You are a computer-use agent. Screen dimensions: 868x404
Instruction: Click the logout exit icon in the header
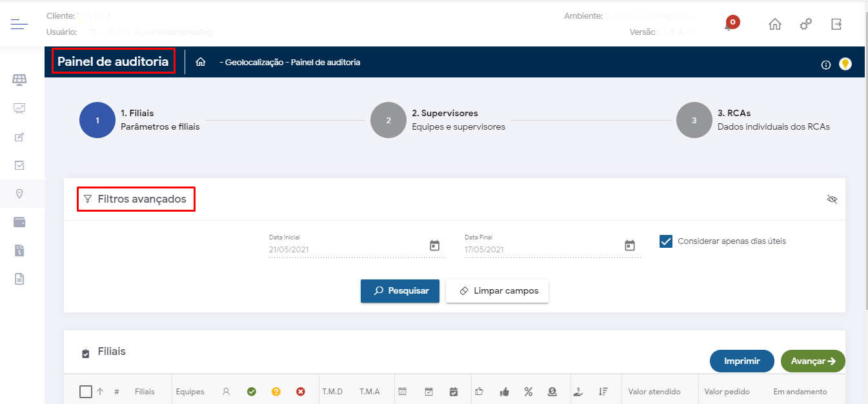point(836,24)
